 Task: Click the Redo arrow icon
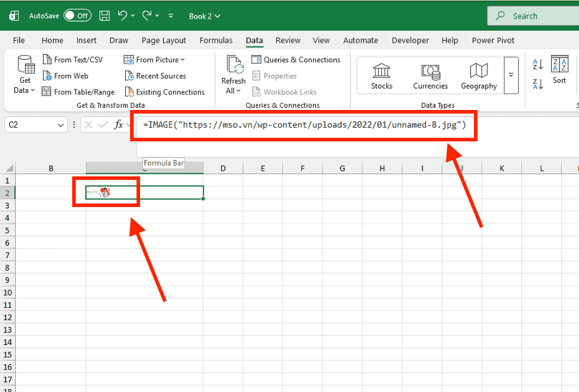tap(147, 16)
